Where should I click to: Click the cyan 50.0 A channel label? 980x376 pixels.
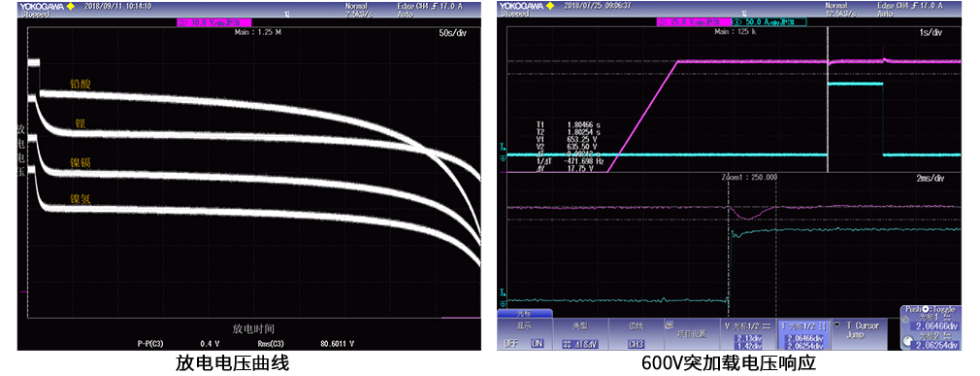coord(768,22)
